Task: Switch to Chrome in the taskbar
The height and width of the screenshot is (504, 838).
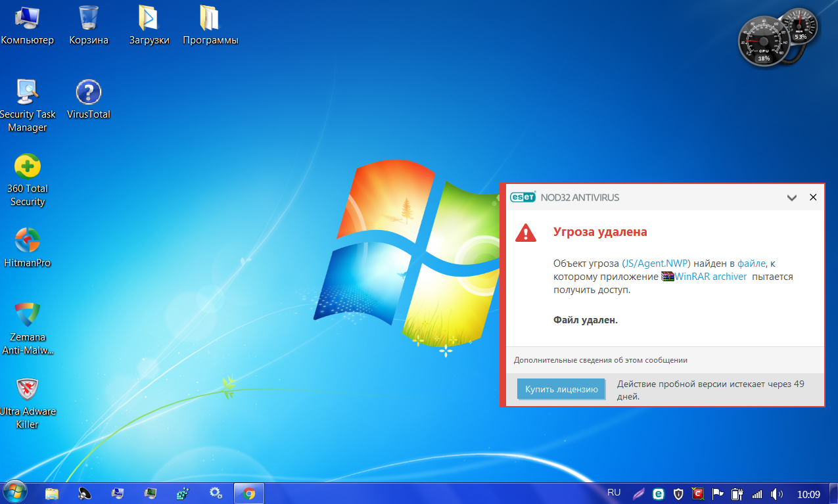Action: coord(248,493)
